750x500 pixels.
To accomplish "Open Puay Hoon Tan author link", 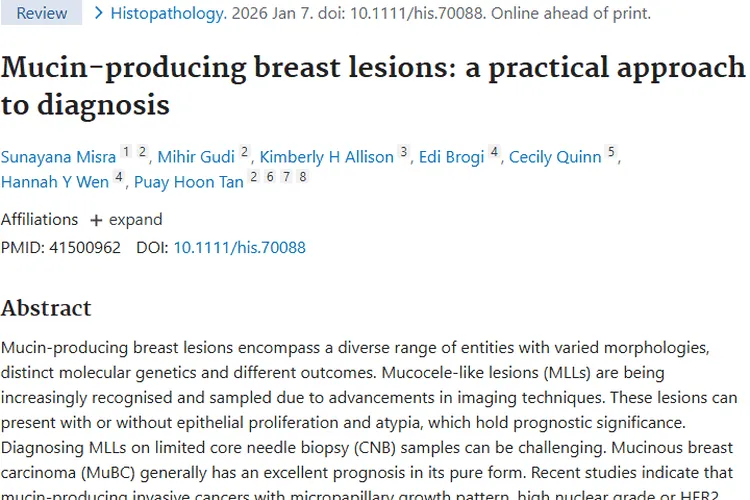I will click(189, 181).
